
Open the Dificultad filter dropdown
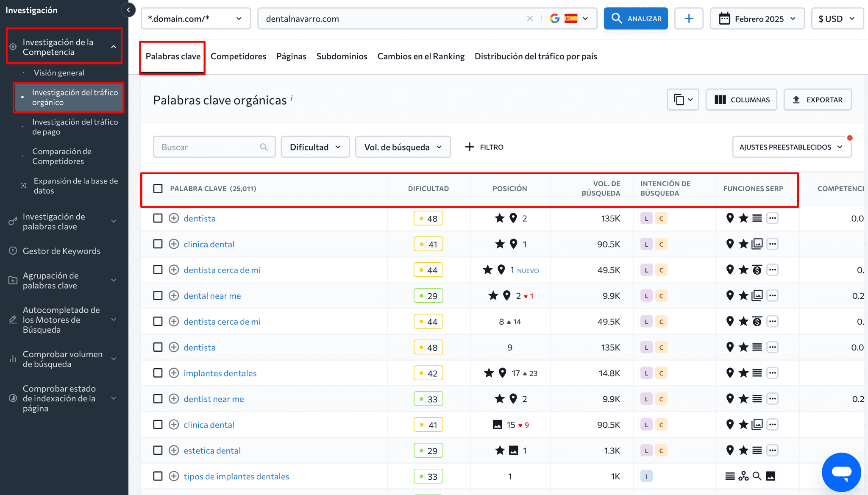pos(315,147)
